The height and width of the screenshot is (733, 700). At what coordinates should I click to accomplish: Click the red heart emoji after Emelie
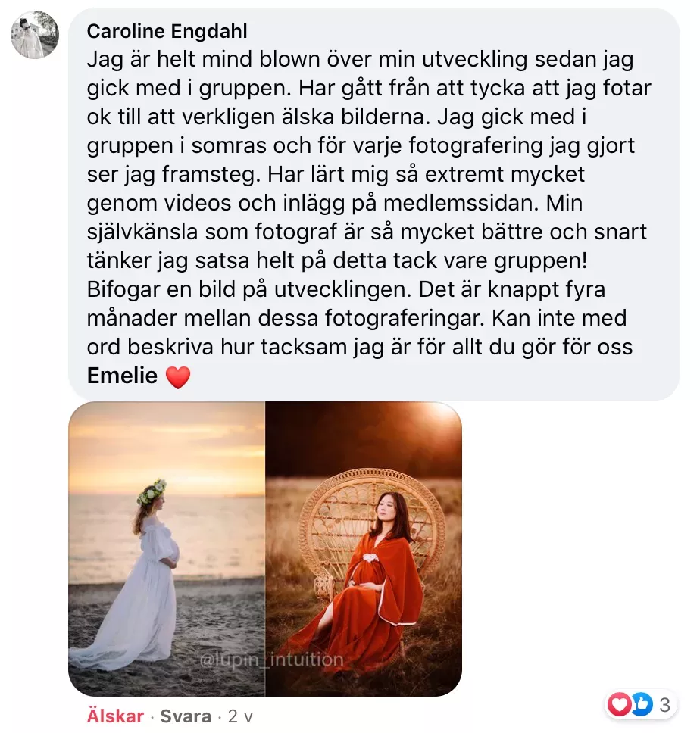pyautogui.click(x=178, y=377)
